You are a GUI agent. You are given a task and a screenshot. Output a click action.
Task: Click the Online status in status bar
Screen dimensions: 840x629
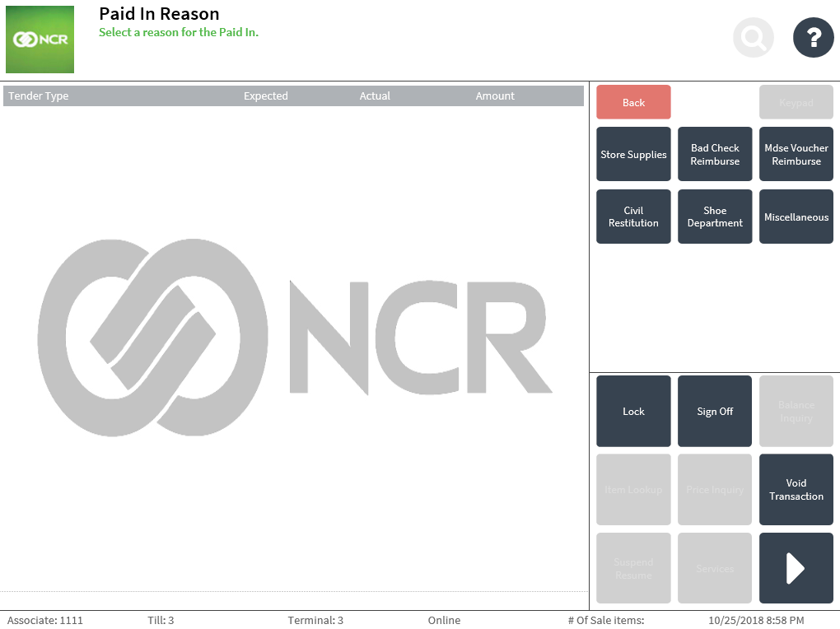click(x=444, y=620)
